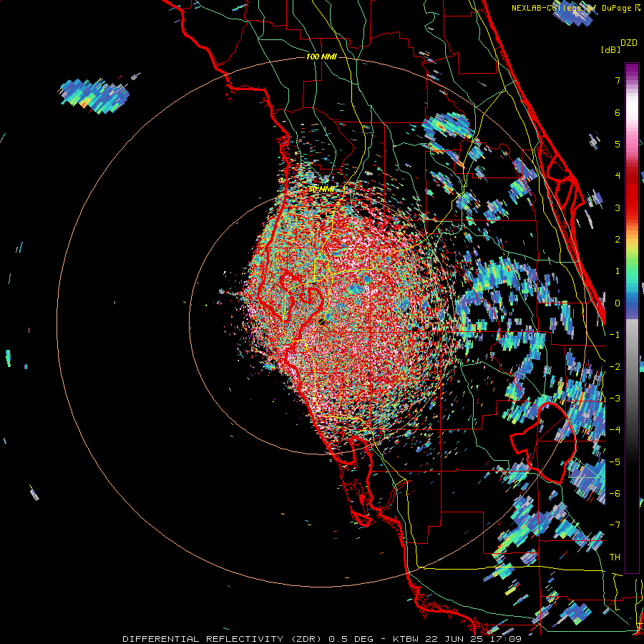Click the DZD legend title

(x=629, y=43)
